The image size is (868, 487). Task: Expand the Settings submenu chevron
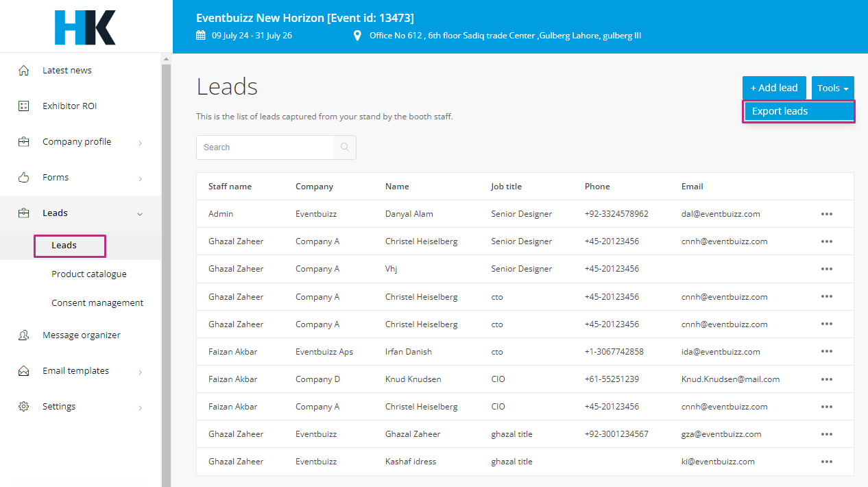coord(140,407)
